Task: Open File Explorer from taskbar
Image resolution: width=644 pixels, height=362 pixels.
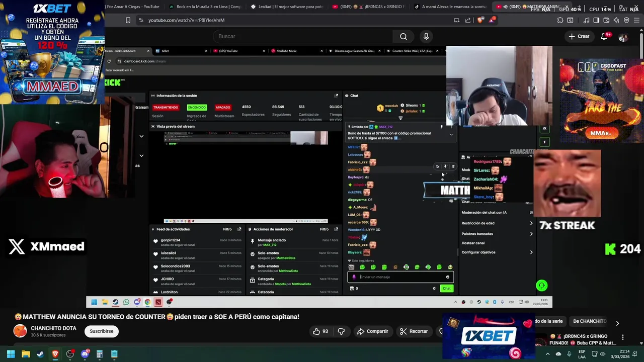Action: [x=26, y=354]
